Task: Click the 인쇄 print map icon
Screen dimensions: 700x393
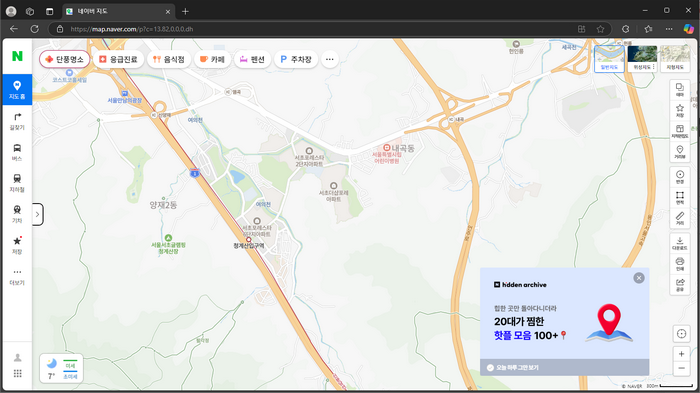Action: click(x=679, y=264)
